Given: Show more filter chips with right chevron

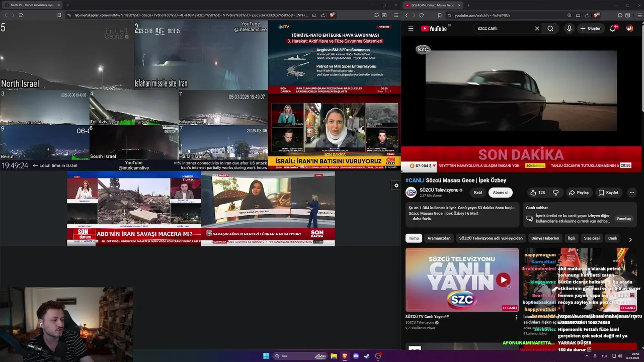Looking at the screenshot, I should coord(630,240).
